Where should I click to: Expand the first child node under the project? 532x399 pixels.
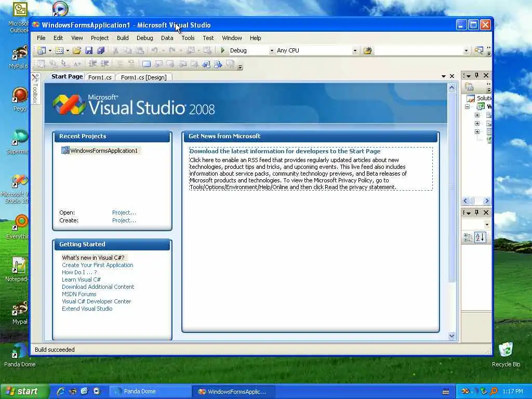(477, 115)
